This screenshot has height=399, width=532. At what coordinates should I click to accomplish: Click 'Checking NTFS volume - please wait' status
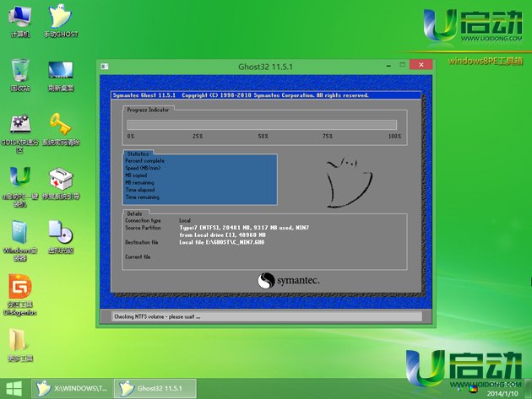(x=157, y=316)
